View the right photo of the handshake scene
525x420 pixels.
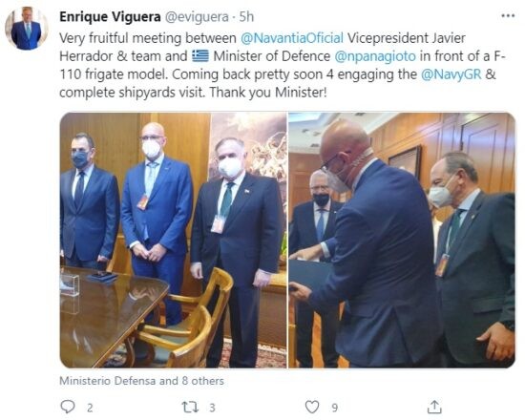tap(402, 240)
